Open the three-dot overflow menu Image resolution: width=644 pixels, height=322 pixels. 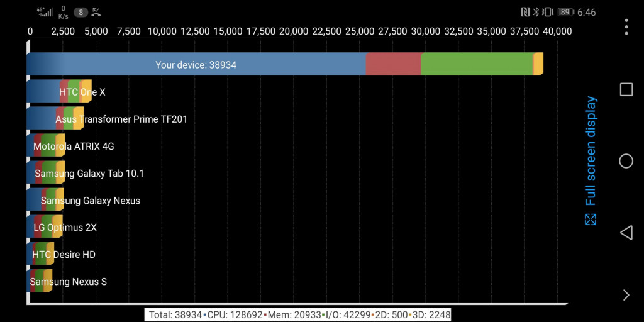coord(626,26)
